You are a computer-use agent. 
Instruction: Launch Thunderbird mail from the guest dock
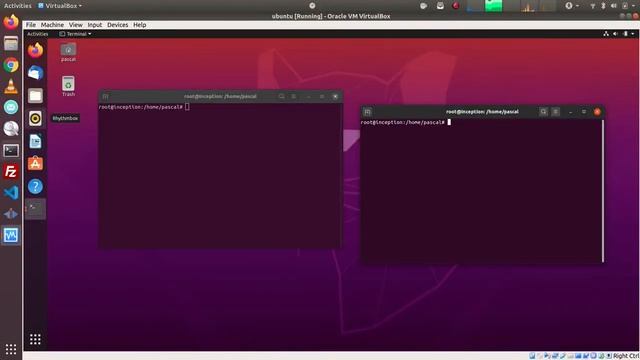click(x=36, y=73)
